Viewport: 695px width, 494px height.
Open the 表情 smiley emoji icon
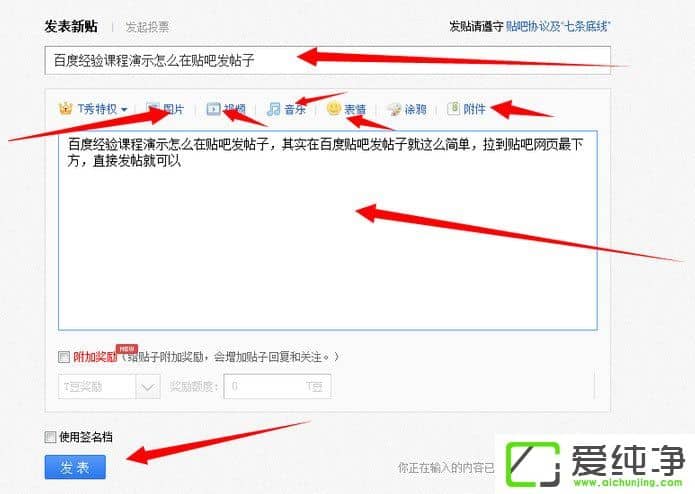[334, 108]
